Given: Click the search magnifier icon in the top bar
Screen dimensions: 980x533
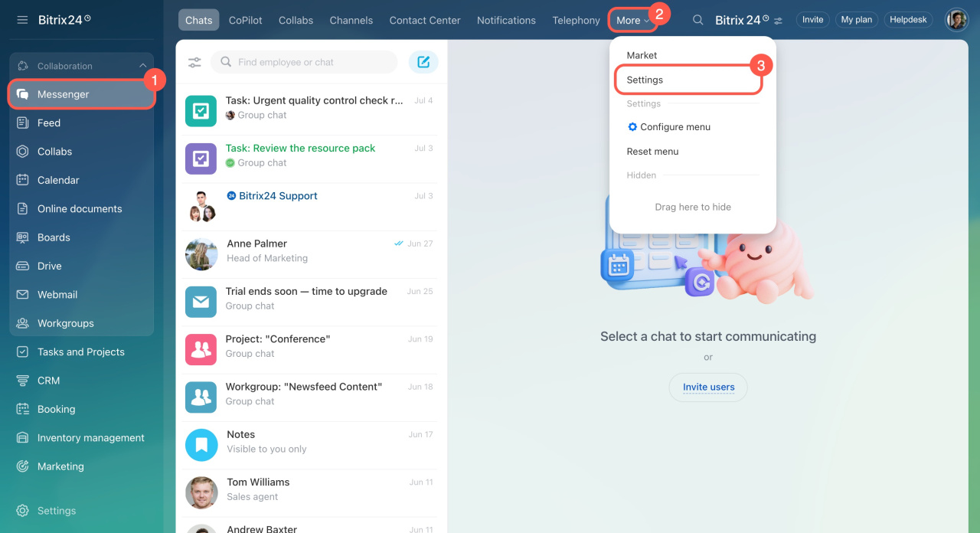Looking at the screenshot, I should tap(698, 20).
